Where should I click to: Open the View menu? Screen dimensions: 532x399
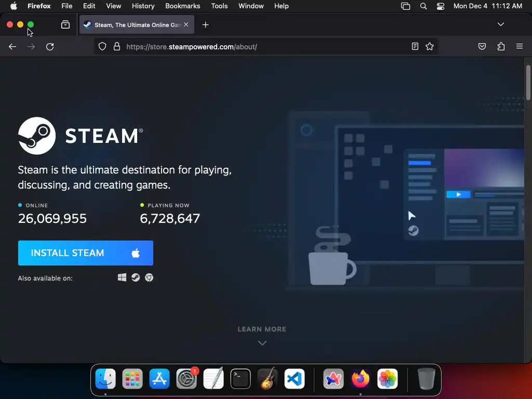113,6
